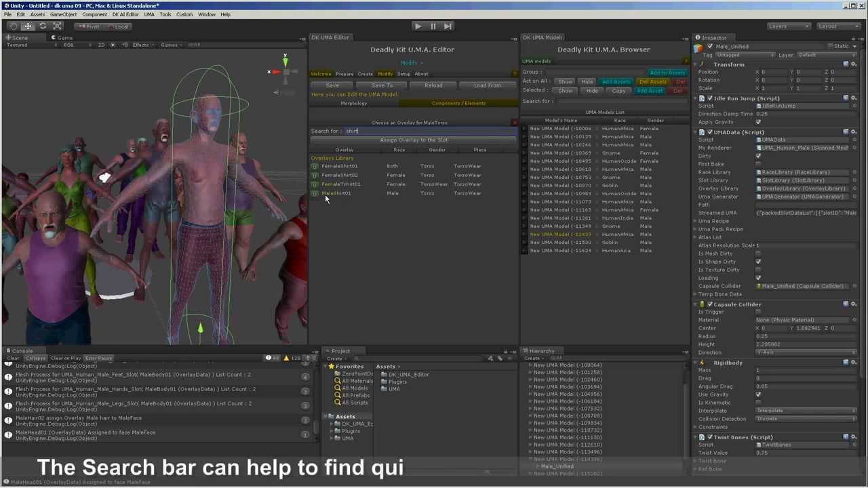Open Transform component gear menu
868x488 pixels.
click(x=854, y=64)
